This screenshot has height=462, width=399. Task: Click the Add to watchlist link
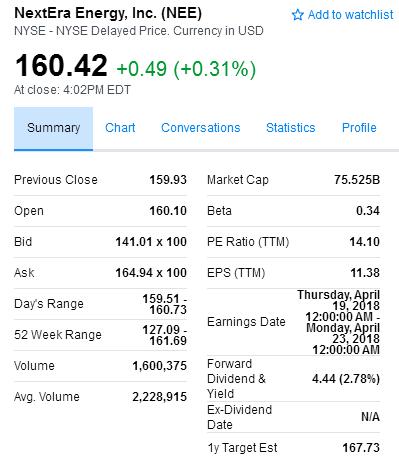[x=343, y=15]
